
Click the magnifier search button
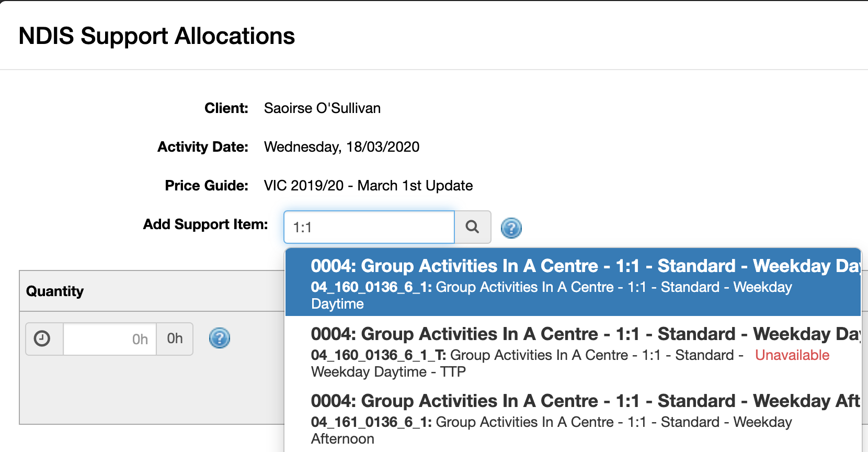tap(473, 227)
